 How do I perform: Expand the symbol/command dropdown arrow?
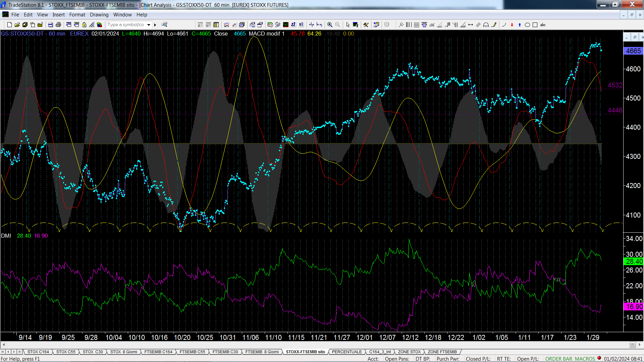coord(149,25)
